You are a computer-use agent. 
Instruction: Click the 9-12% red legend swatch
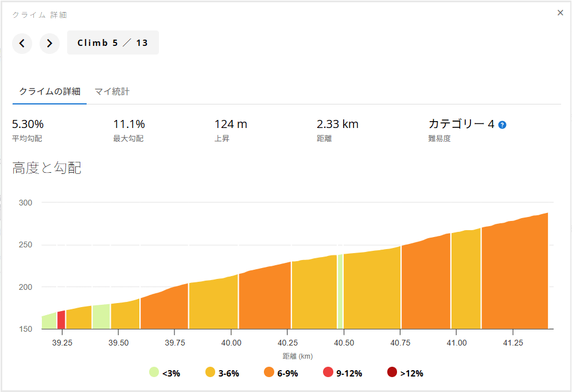[x=328, y=372]
